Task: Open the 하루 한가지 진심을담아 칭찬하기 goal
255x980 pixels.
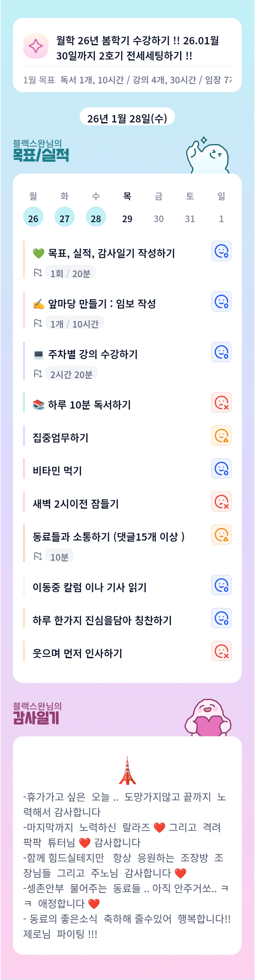Action: 102,620
